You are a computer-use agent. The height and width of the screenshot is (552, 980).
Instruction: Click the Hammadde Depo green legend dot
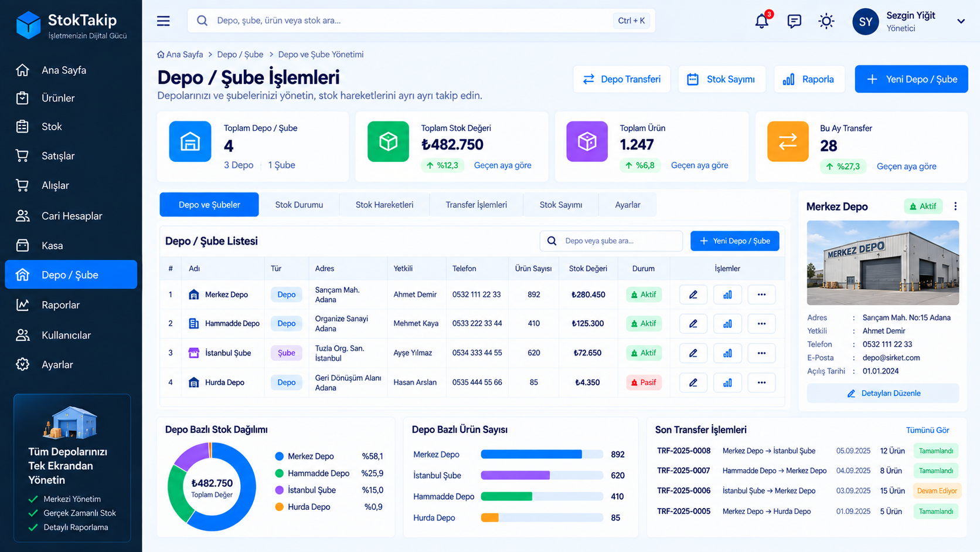(x=279, y=473)
